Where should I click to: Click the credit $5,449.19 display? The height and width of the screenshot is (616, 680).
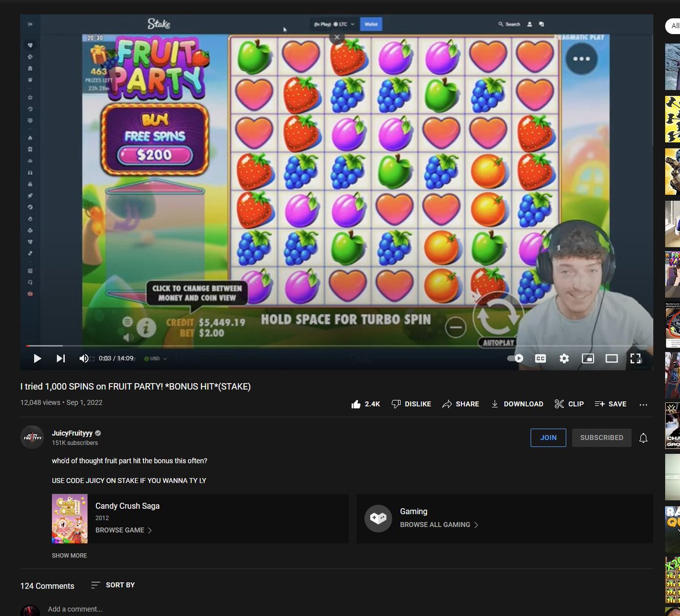tap(206, 322)
